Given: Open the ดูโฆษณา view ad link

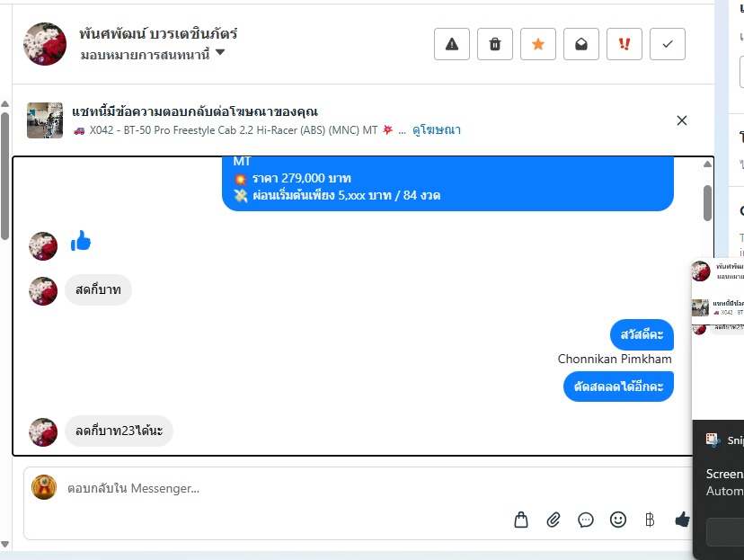Looking at the screenshot, I should (x=437, y=130).
